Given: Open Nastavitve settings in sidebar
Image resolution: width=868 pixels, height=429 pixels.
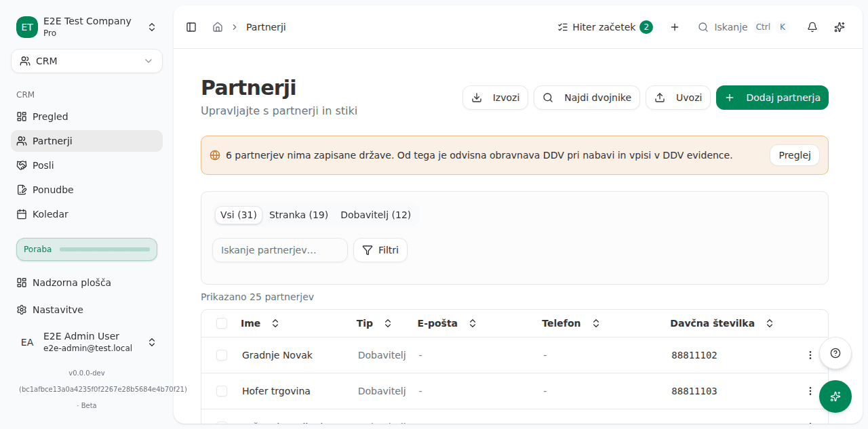Looking at the screenshot, I should pos(87,310).
